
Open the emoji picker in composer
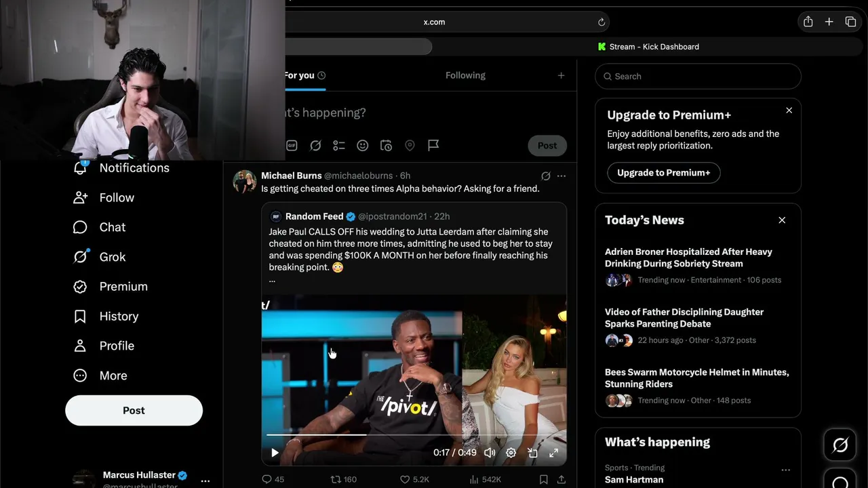pos(363,146)
